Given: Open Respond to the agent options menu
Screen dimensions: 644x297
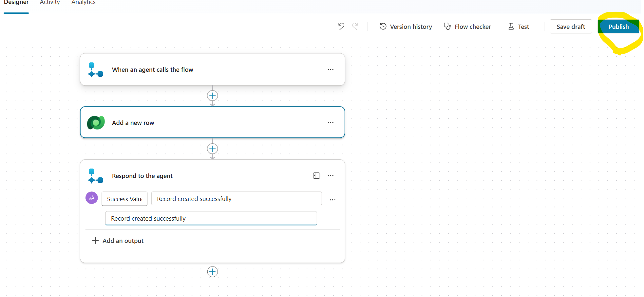Looking at the screenshot, I should coord(331,176).
